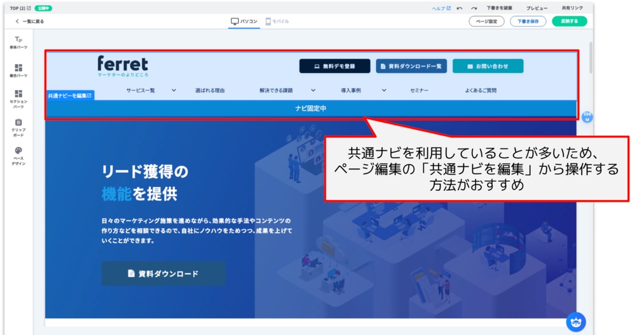Click 共通ナビーを編集 link
Screen dimensions: 644x335
70,96
